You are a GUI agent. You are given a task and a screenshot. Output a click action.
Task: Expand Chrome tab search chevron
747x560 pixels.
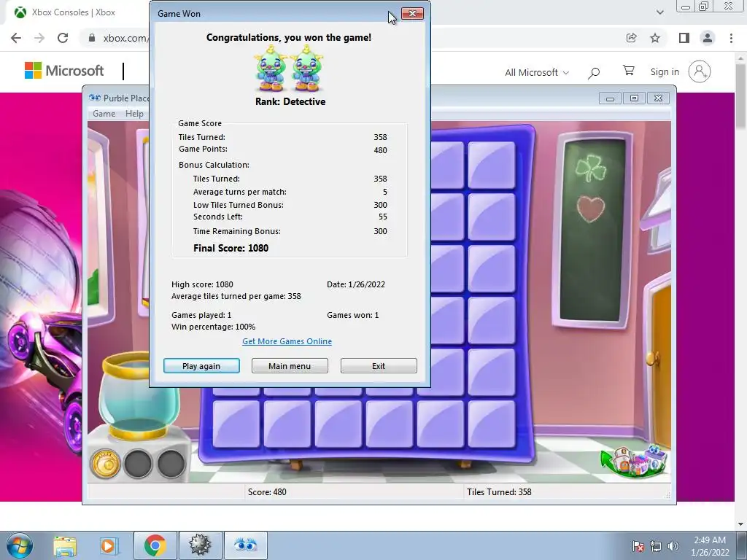coord(659,12)
